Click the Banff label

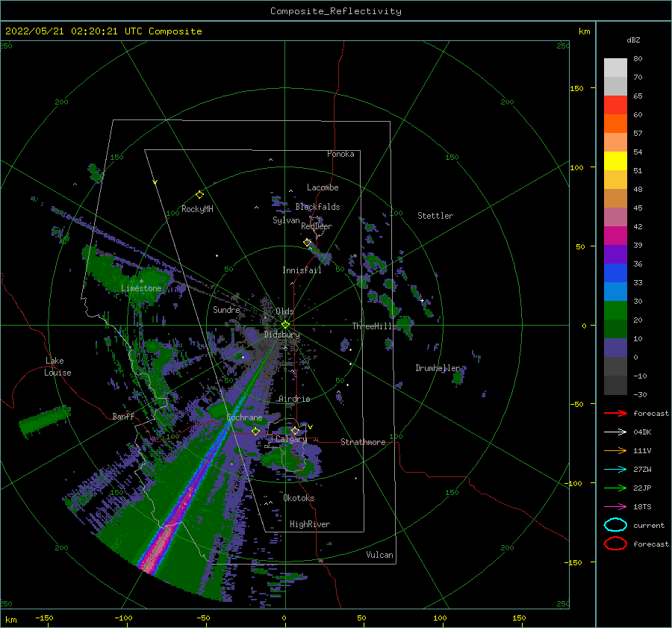pyautogui.click(x=123, y=416)
